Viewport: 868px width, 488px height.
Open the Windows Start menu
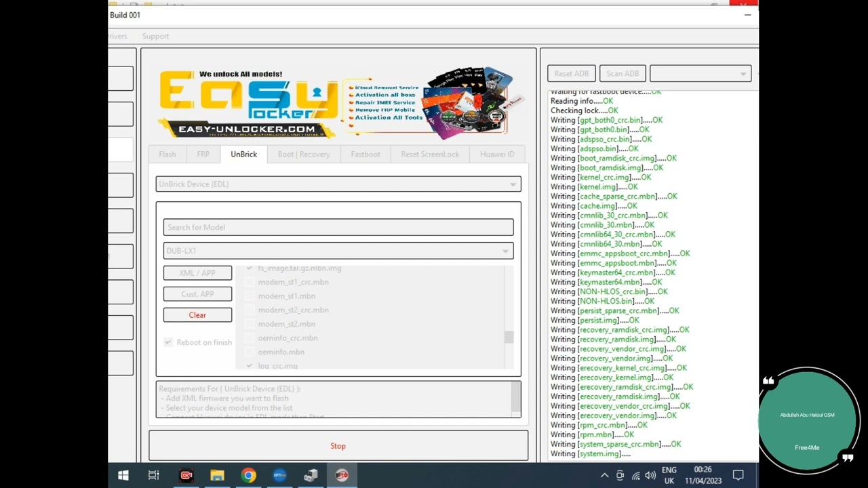tap(123, 475)
